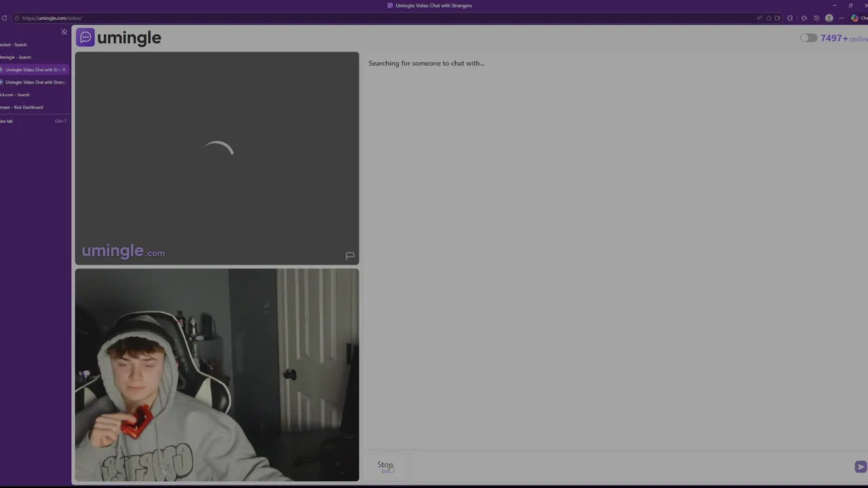
Task: Close the active Umingle tab
Action: tap(64, 70)
